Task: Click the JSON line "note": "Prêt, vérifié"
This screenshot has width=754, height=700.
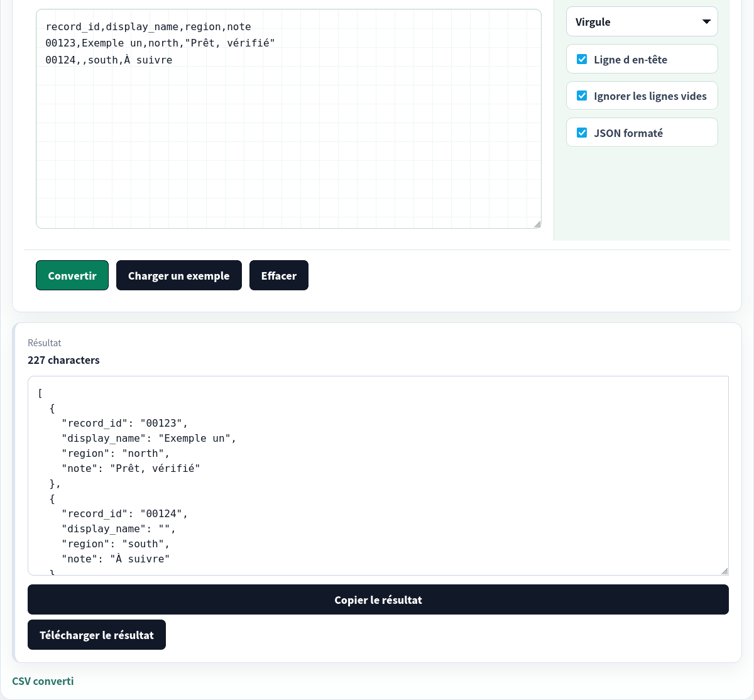Action: click(131, 469)
